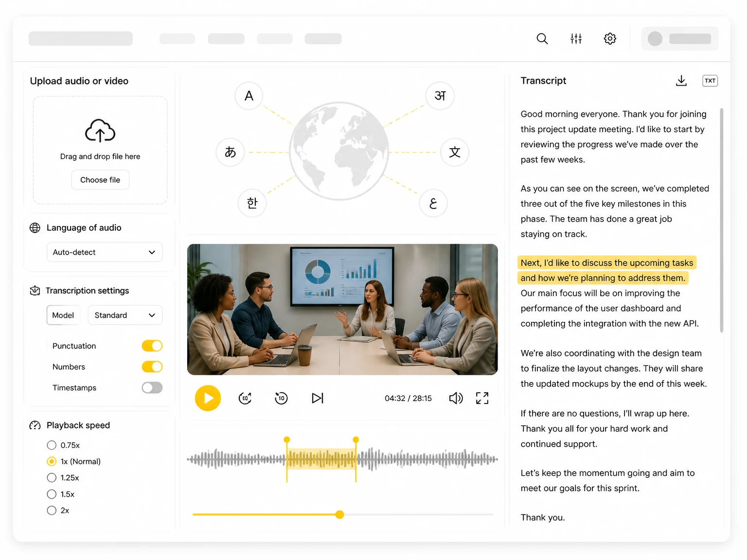Open the Standard model dropdown
The height and width of the screenshot is (560, 747).
pyautogui.click(x=125, y=315)
